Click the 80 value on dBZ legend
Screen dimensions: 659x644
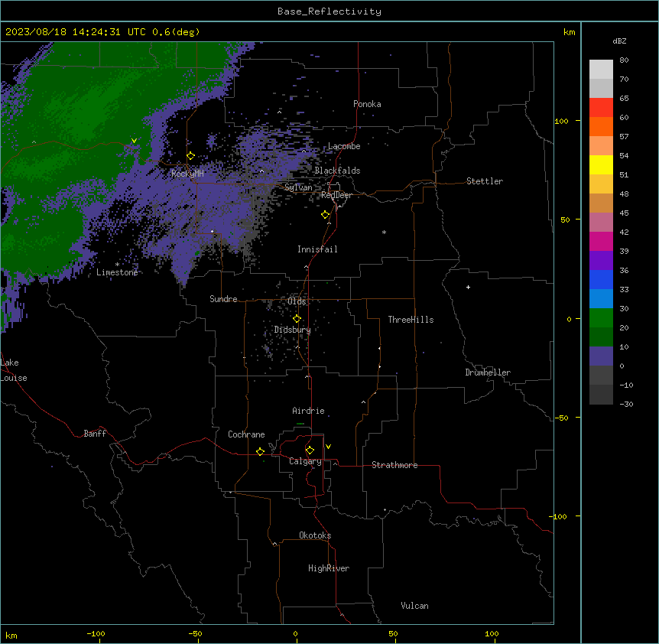coord(624,60)
